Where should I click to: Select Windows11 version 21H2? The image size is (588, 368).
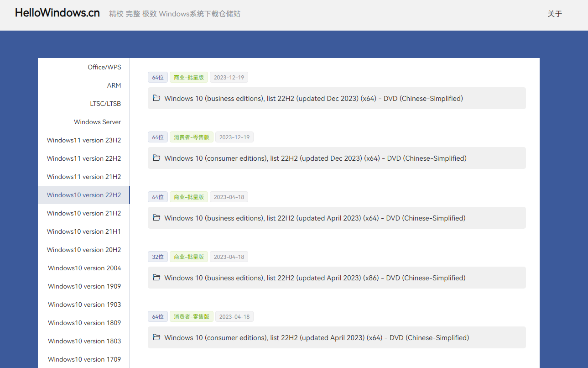(x=84, y=177)
